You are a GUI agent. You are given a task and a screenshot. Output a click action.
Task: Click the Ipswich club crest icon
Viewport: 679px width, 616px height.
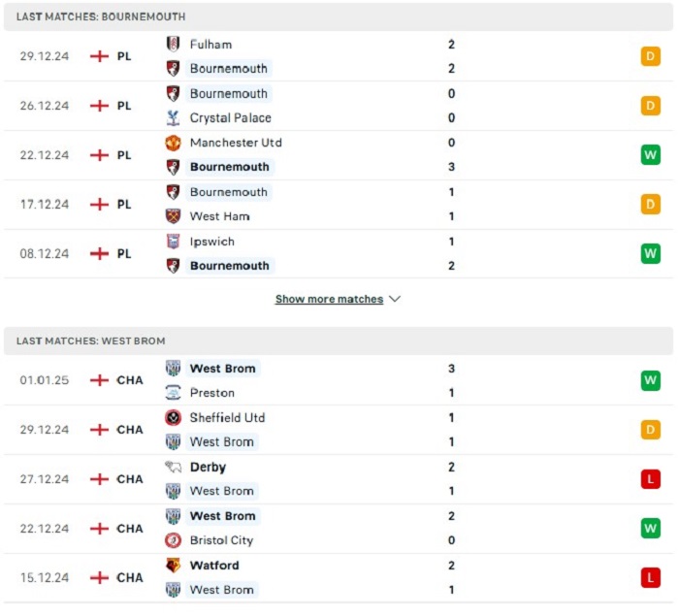tap(174, 242)
